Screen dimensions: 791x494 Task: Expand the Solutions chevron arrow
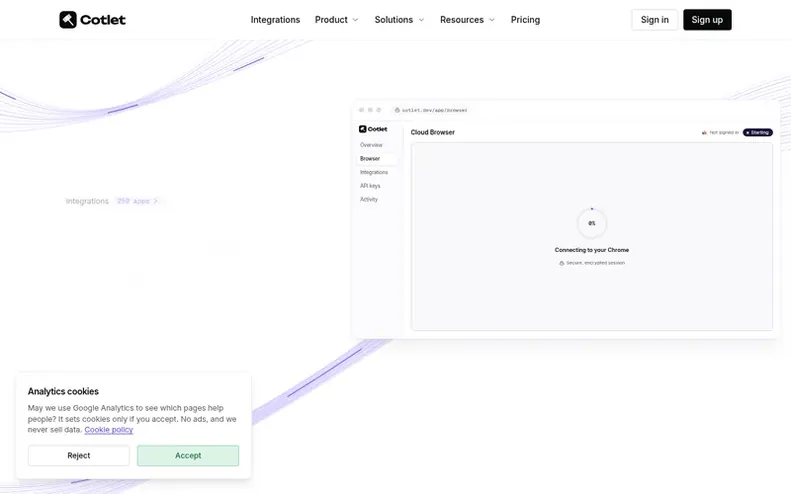(421, 20)
